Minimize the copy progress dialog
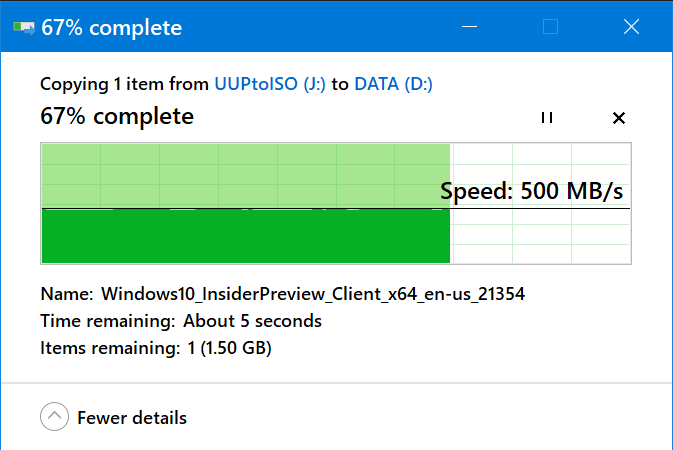This screenshot has width=673, height=450. coord(469,27)
